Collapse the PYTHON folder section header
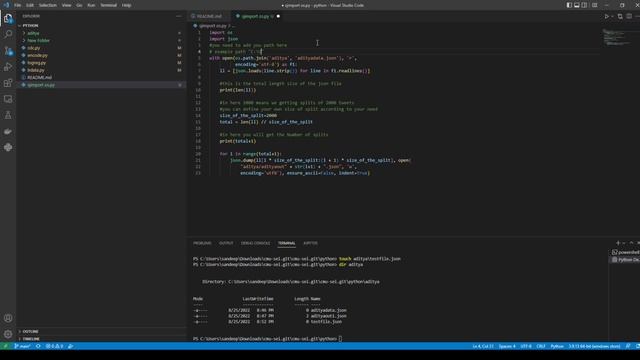The image size is (640, 360). click(101, 25)
